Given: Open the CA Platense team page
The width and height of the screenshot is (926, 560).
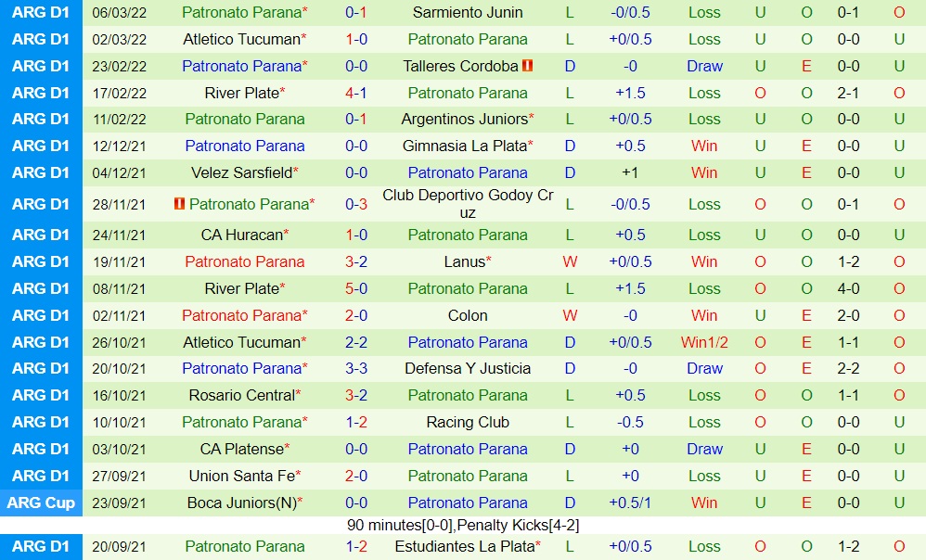Looking at the screenshot, I should pyautogui.click(x=242, y=450).
